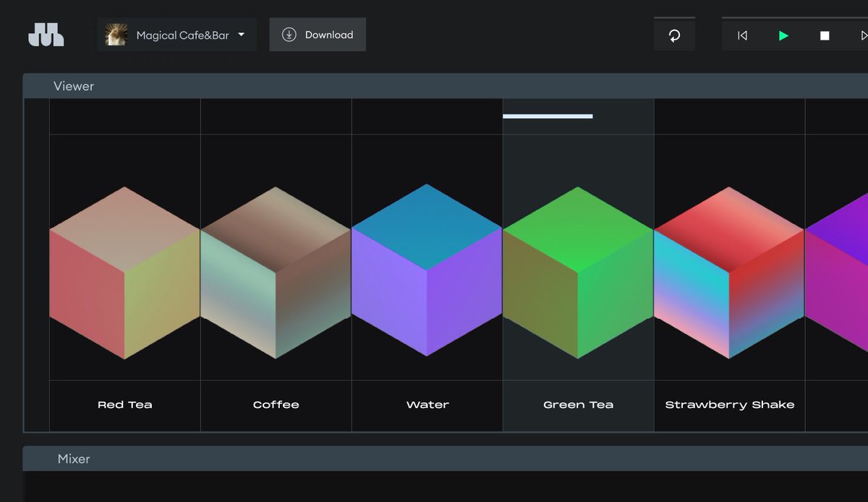Select the Water cube

(427, 271)
